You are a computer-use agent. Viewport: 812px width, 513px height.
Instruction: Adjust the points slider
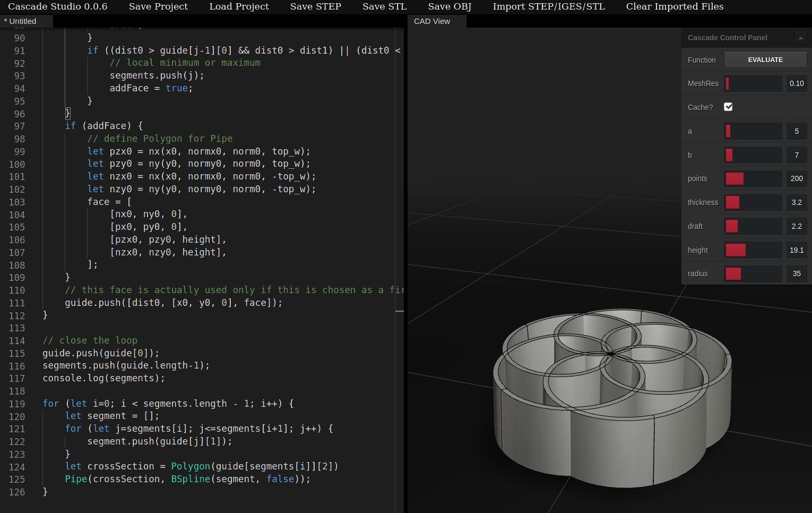[753, 178]
